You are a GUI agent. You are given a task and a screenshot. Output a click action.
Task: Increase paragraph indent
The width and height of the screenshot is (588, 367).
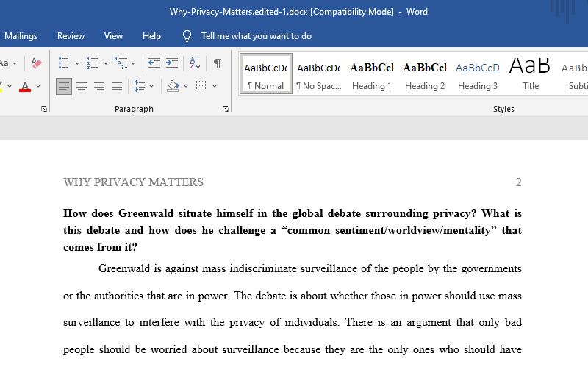[x=172, y=63]
